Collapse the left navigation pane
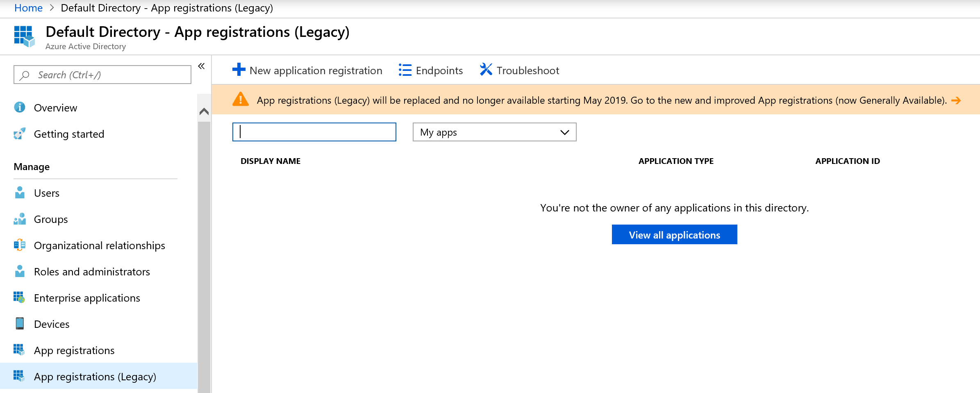This screenshot has height=393, width=980. [201, 66]
